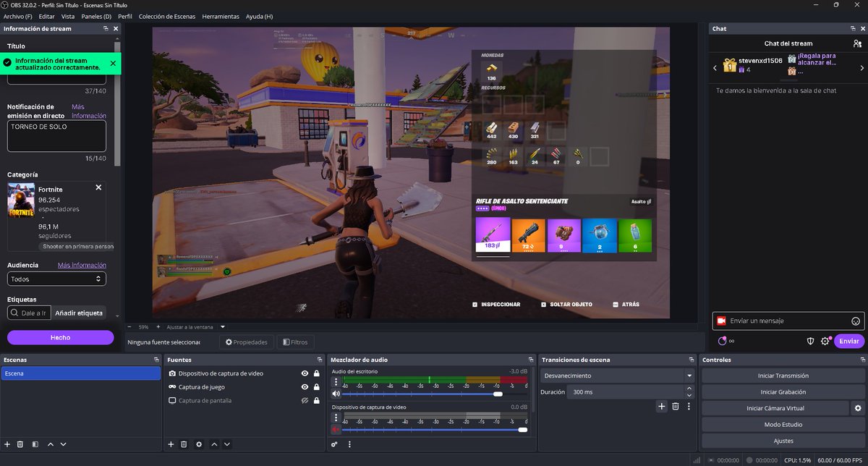This screenshot has height=466, width=868.
Task: Toggle visibility of Captura de juego source
Action: click(x=305, y=387)
